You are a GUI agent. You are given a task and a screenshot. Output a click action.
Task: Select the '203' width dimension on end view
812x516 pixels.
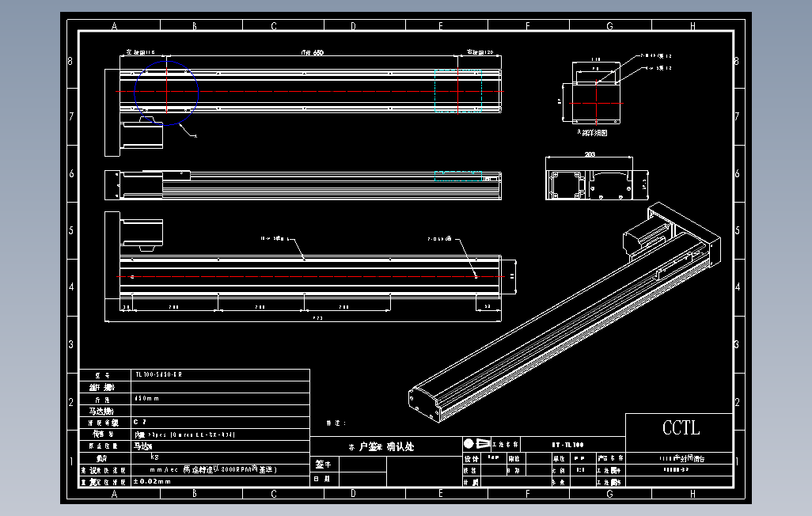590,154
